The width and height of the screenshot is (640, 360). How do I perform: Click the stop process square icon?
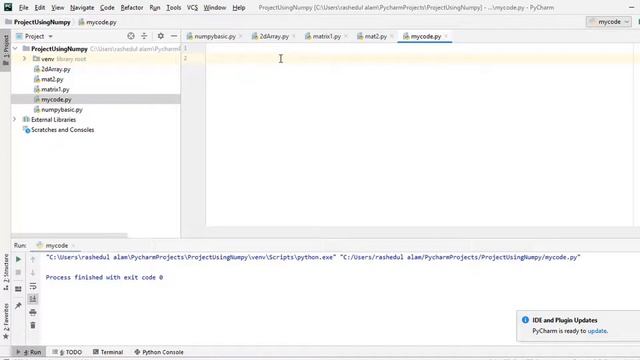18,272
